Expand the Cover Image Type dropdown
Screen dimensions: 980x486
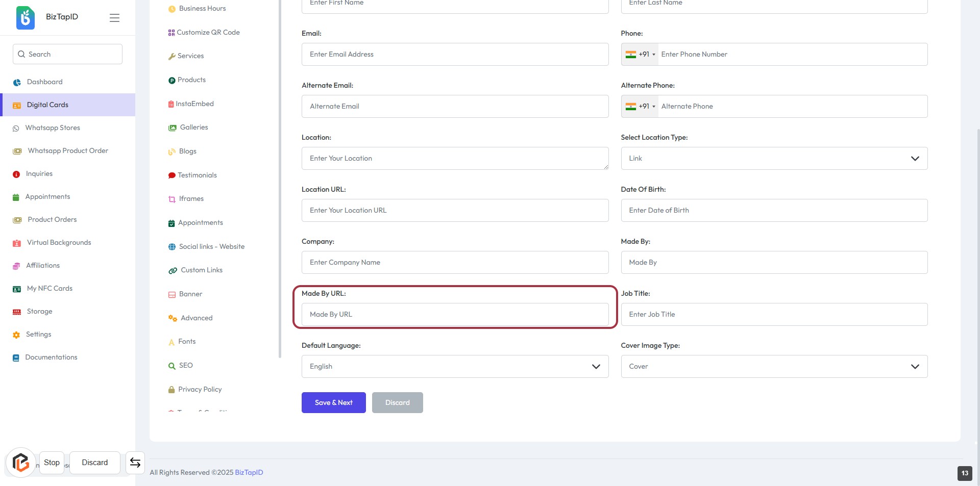click(774, 367)
